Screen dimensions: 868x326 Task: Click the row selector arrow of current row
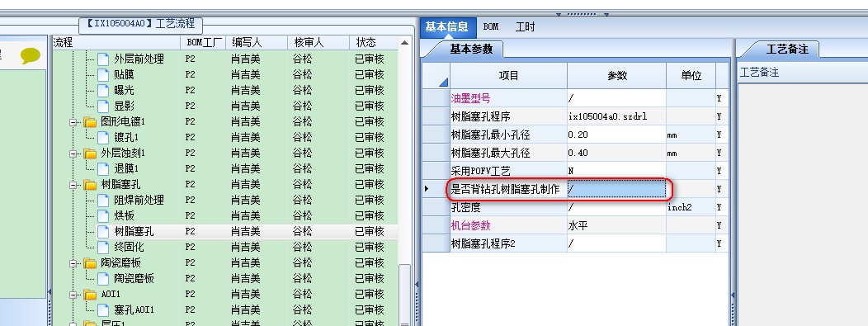click(x=427, y=189)
